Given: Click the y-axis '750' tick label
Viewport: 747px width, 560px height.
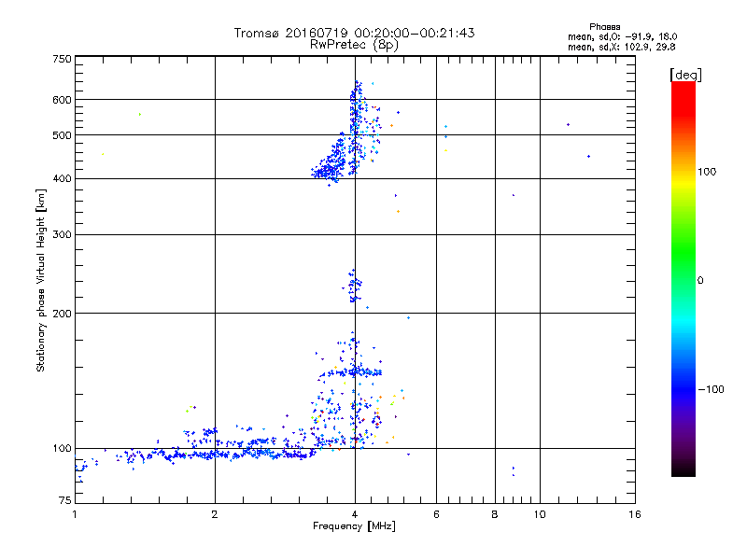Looking at the screenshot, I should (x=62, y=59).
